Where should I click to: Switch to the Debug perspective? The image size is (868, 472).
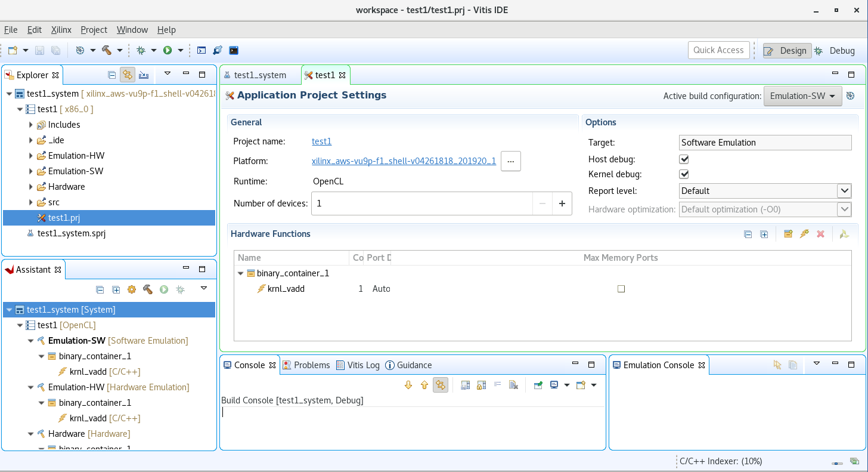[835, 51]
